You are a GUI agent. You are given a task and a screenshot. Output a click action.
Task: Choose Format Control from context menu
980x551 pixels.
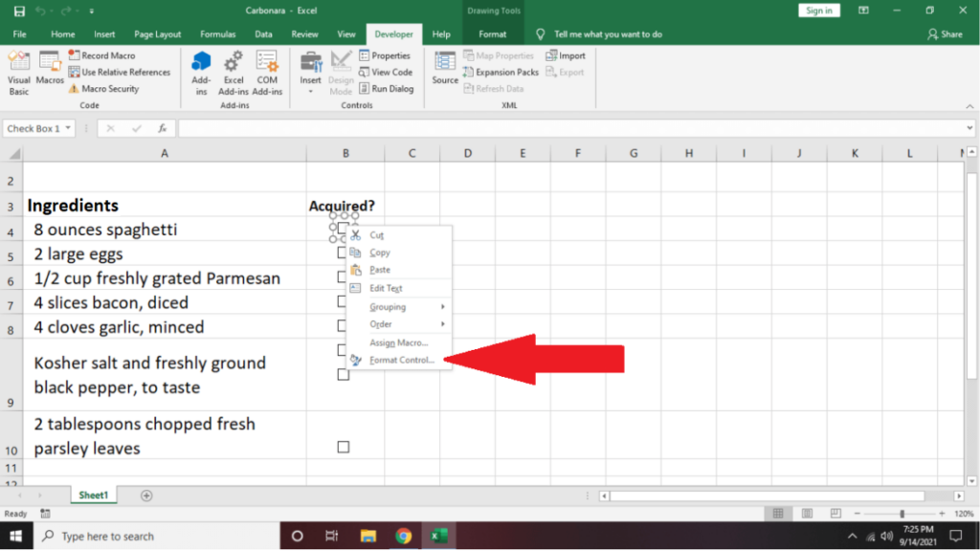pos(401,360)
